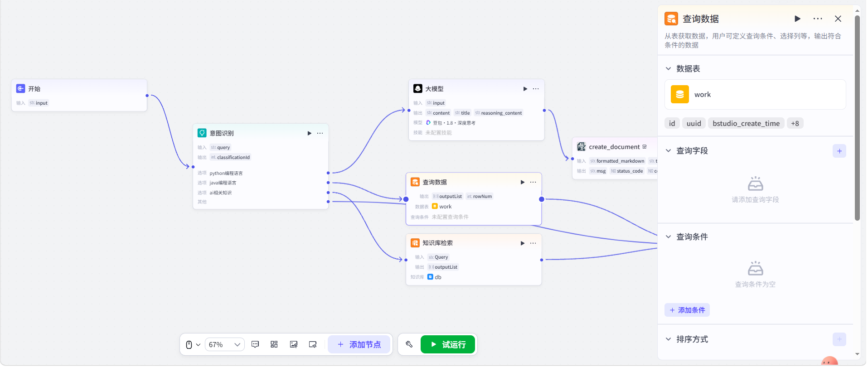This screenshot has height=367, width=868.
Task: Select ai相关知识 option in 意图识别
Action: point(220,193)
